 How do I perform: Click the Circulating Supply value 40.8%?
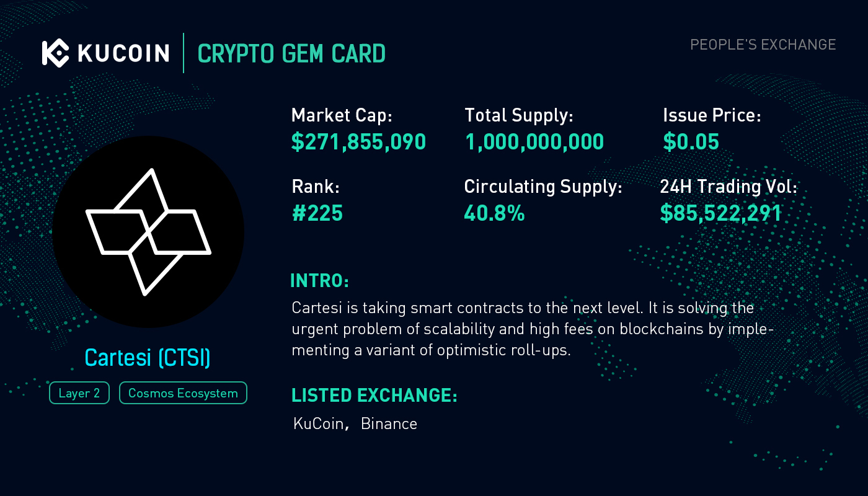(494, 213)
